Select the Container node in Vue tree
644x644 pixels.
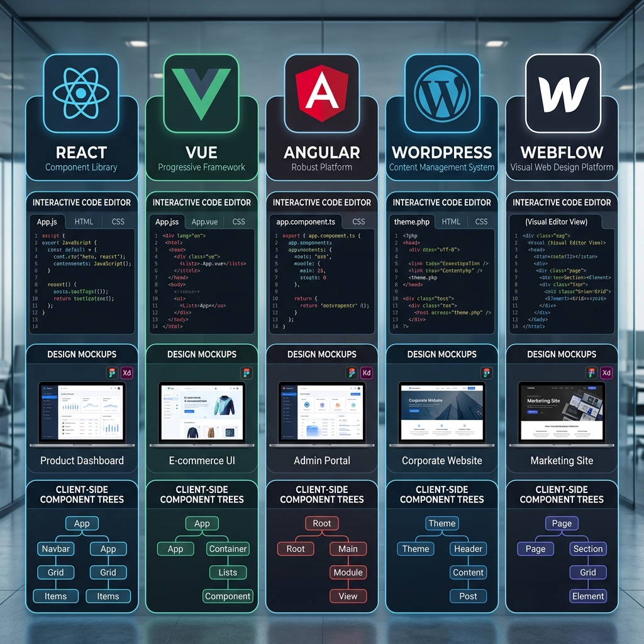[x=228, y=548]
